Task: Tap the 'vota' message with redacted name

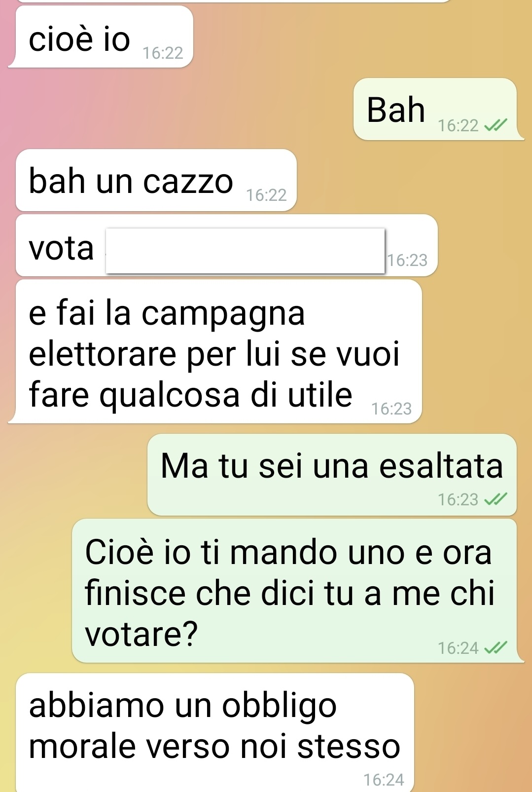Action: (x=227, y=245)
